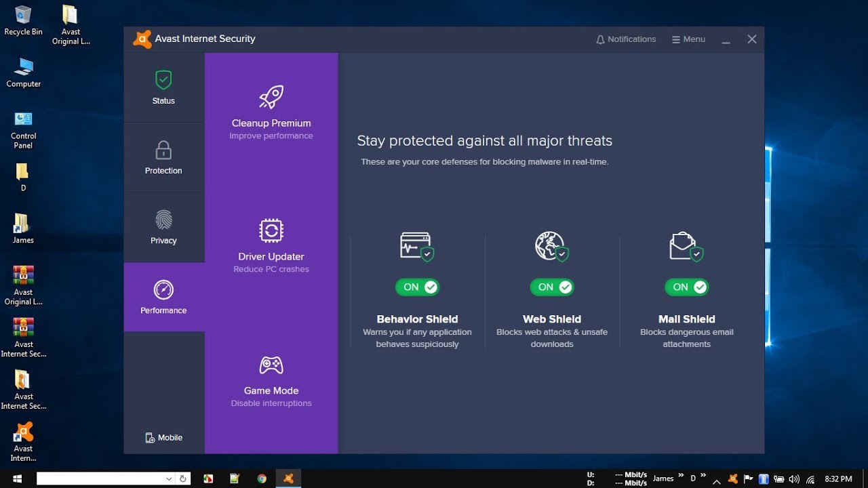Select the James folder desktop icon

23,228
